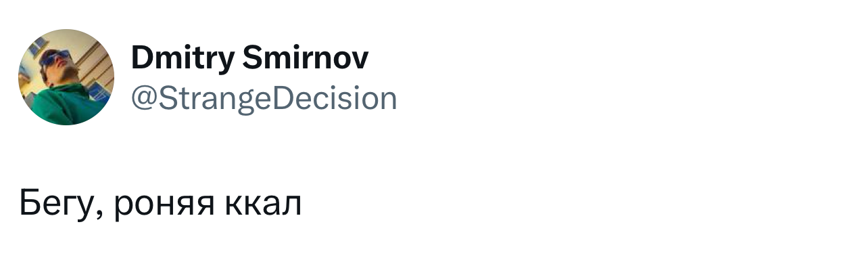Select the circular profile picture
868x258 pixels.
pyautogui.click(x=66, y=77)
